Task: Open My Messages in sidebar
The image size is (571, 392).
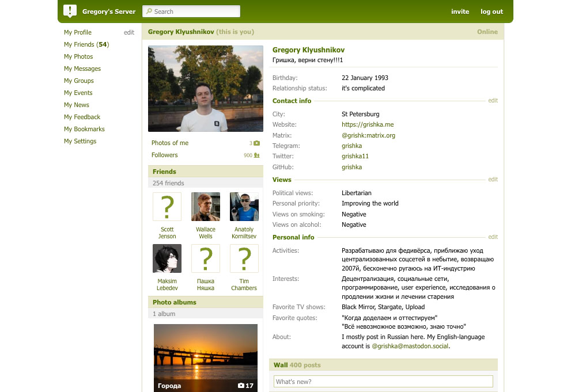Action: pos(82,68)
